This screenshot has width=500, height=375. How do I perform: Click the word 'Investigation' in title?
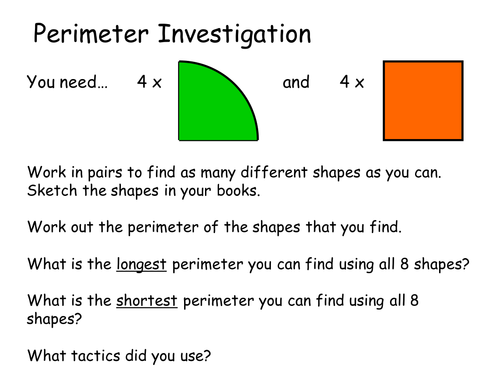[x=234, y=35]
